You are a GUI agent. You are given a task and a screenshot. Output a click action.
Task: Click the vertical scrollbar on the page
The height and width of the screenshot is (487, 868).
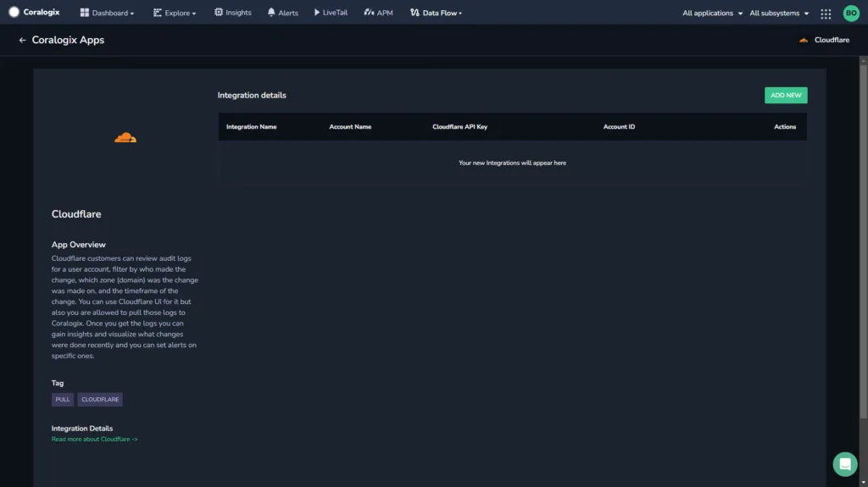click(x=863, y=241)
